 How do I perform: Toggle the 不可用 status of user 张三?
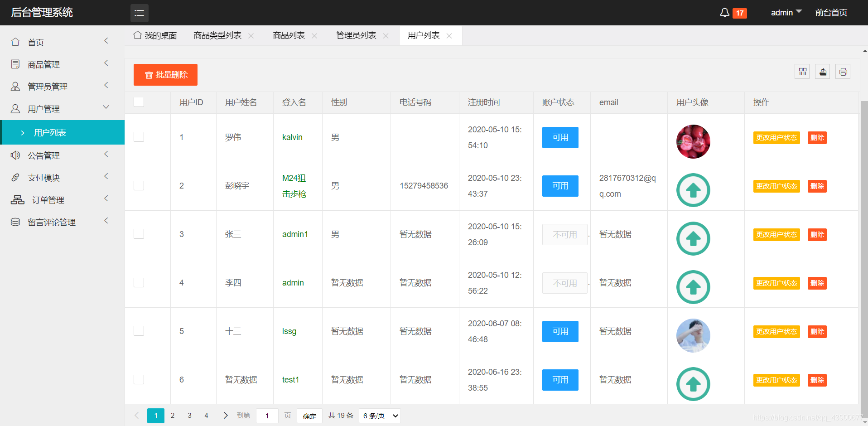[565, 234]
